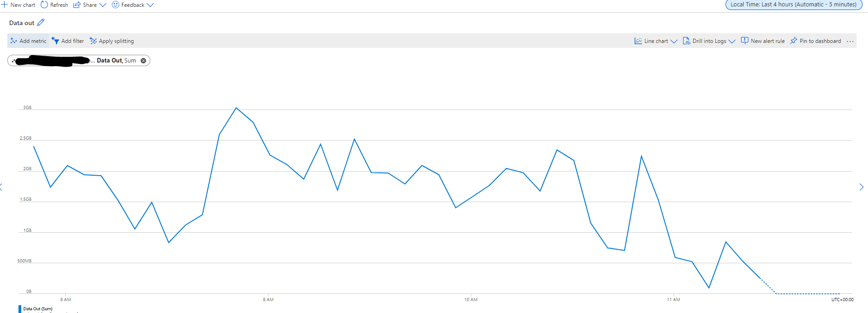This screenshot has width=868, height=313.
Task: Click the Apply splitting icon
Action: coord(93,41)
